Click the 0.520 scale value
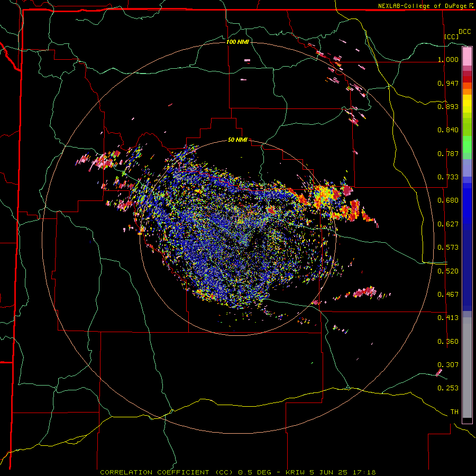476x476 pixels. 448,271
